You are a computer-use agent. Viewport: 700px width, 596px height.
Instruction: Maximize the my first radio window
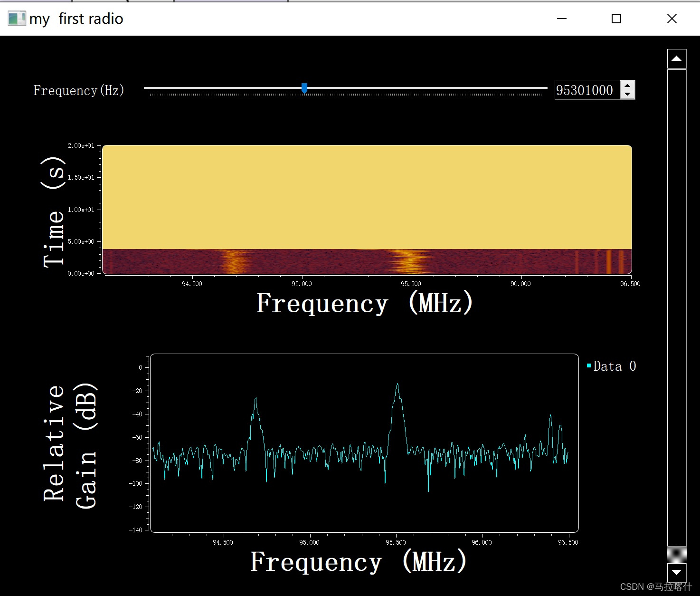(x=616, y=19)
